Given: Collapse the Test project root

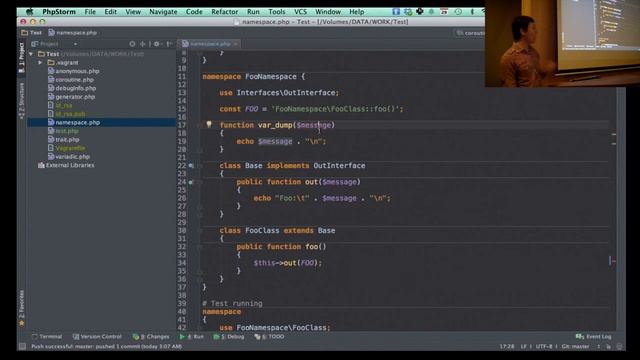Looking at the screenshot, I should tap(31, 54).
